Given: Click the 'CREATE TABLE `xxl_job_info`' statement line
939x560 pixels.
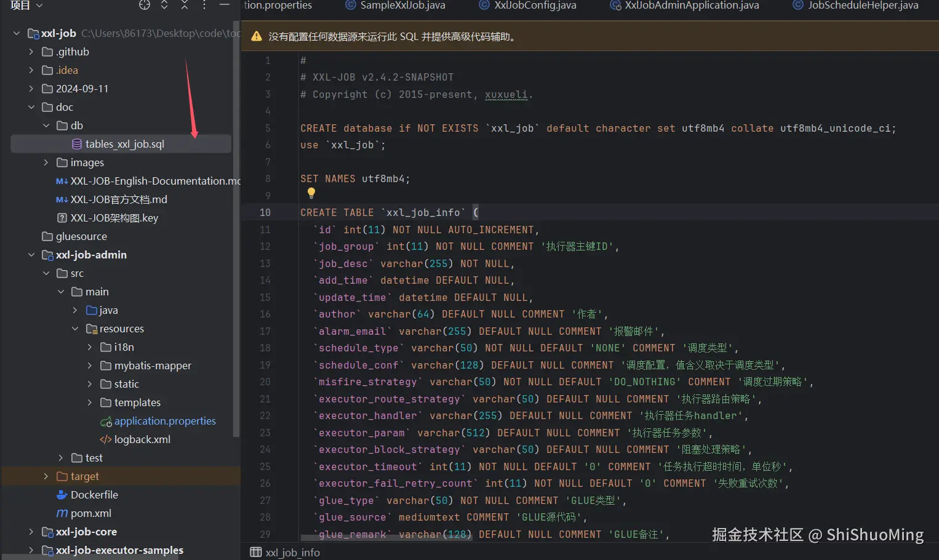Looking at the screenshot, I should (390, 212).
